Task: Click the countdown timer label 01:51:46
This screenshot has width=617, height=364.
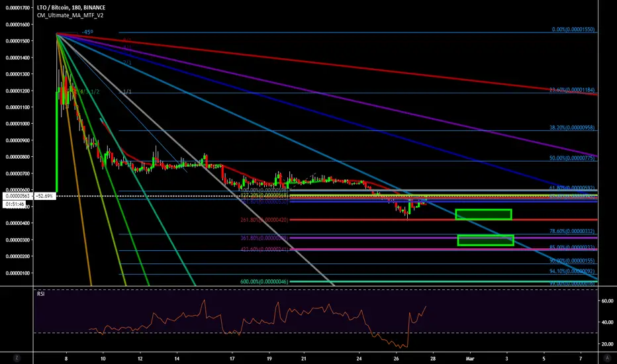Action: pyautogui.click(x=14, y=205)
